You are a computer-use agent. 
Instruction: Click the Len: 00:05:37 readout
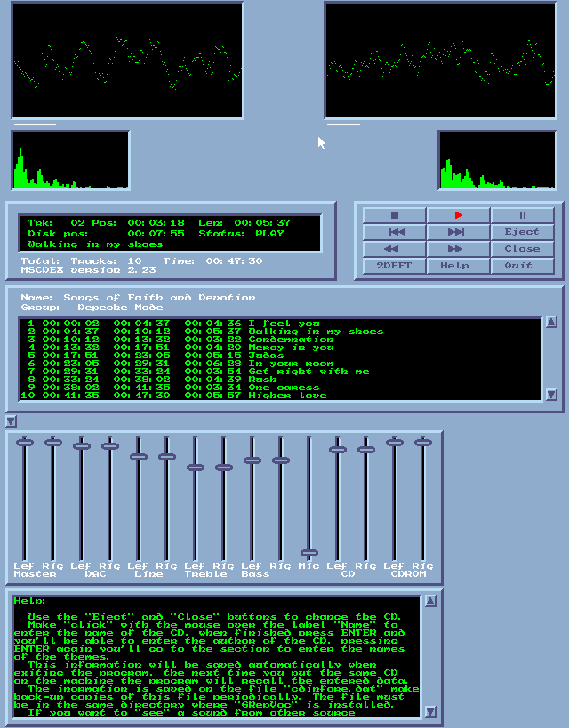(244, 223)
